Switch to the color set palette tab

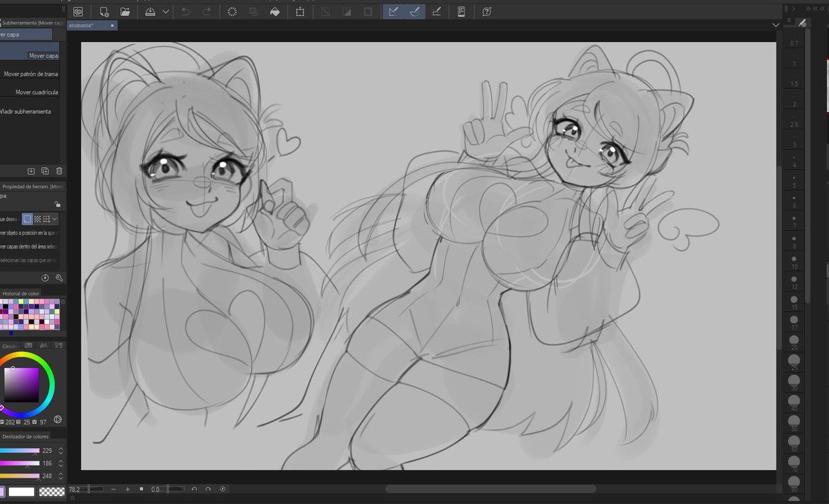coord(28,345)
